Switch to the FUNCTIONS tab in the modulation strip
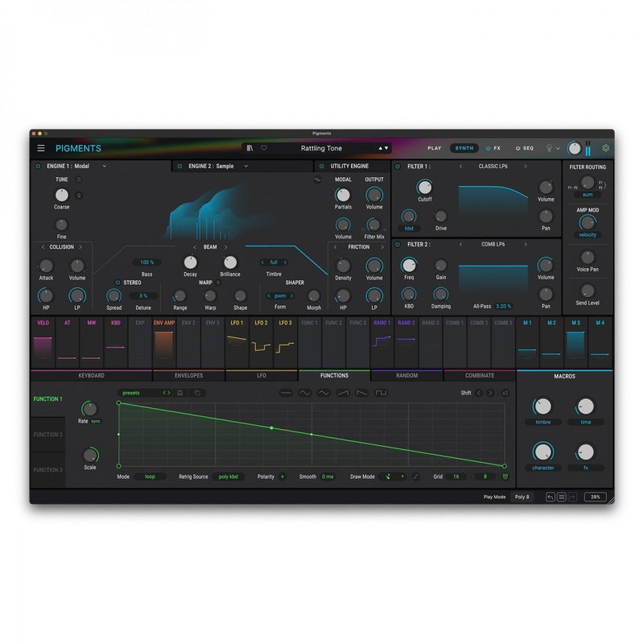644x644 pixels. coord(333,375)
